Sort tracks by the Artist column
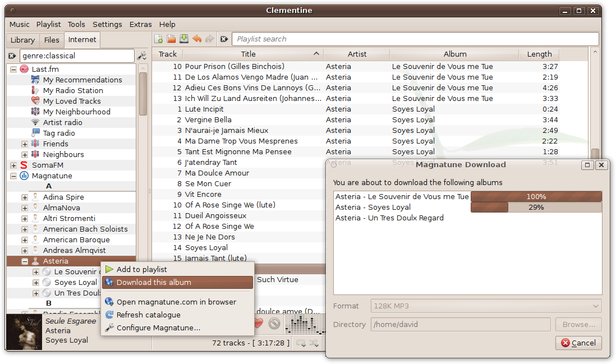The height and width of the screenshot is (364, 616). coord(357,54)
